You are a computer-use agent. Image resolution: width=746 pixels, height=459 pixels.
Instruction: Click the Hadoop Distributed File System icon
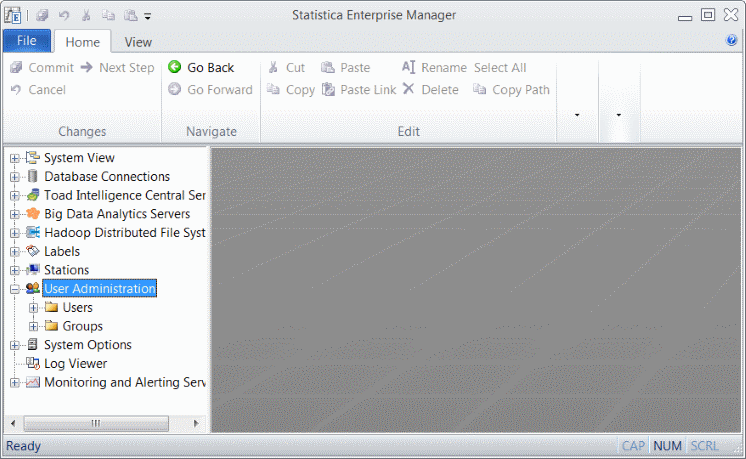click(33, 232)
